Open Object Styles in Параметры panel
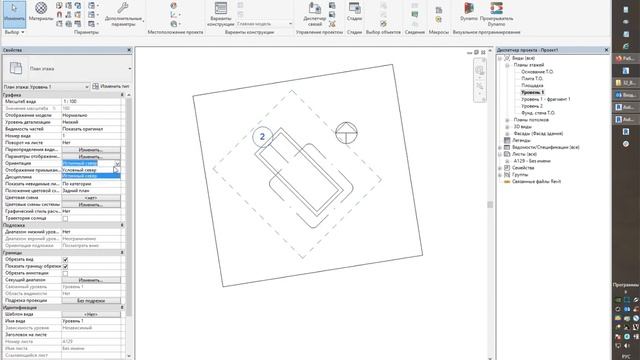Screen dimensions: 640x360 point(60,6)
